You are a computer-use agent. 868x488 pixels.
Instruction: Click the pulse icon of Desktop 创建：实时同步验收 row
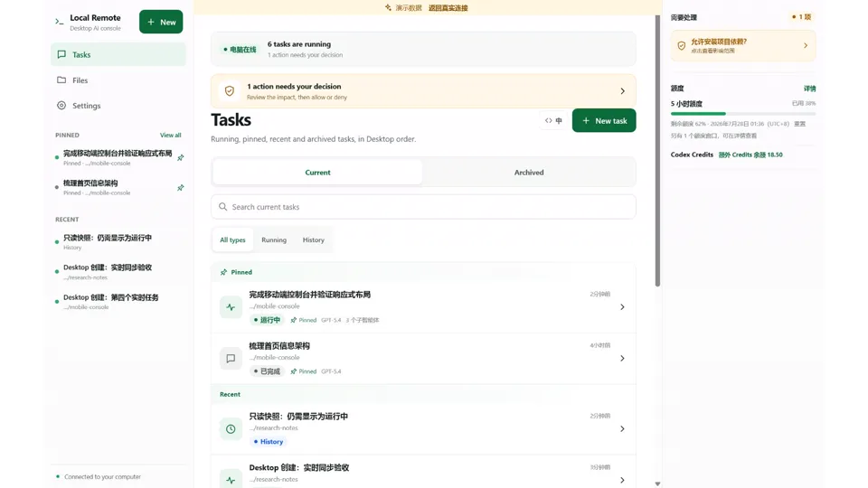click(x=231, y=480)
